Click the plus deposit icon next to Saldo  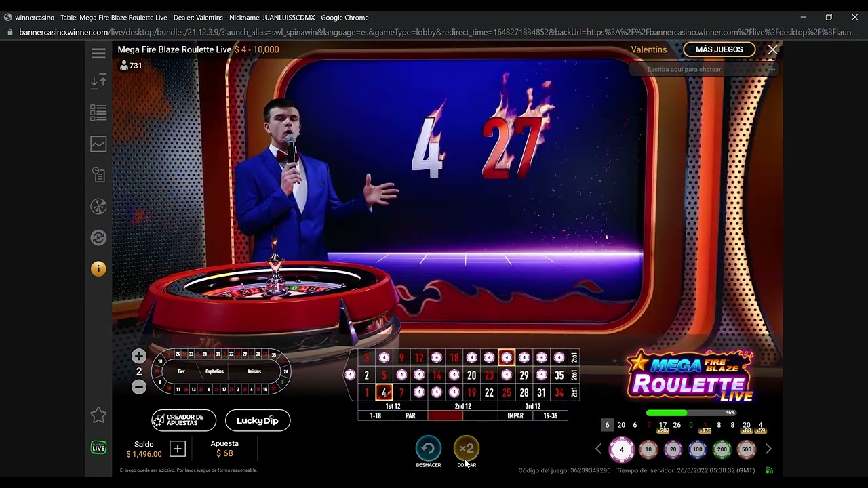click(178, 449)
